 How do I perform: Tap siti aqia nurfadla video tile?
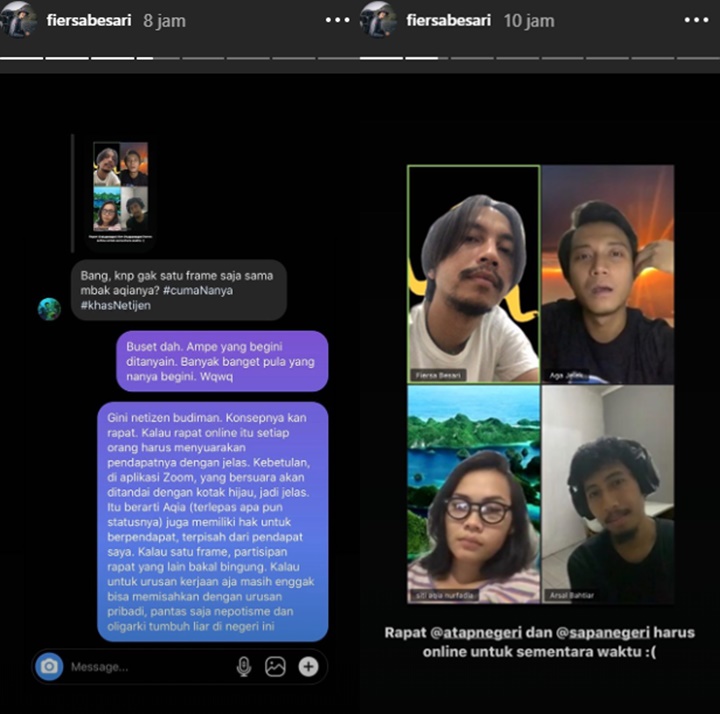pos(473,494)
